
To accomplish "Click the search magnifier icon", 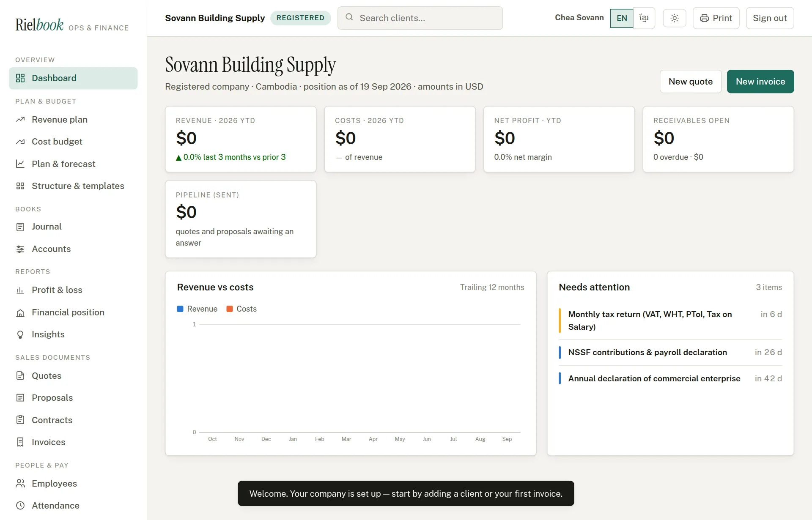I will point(349,17).
